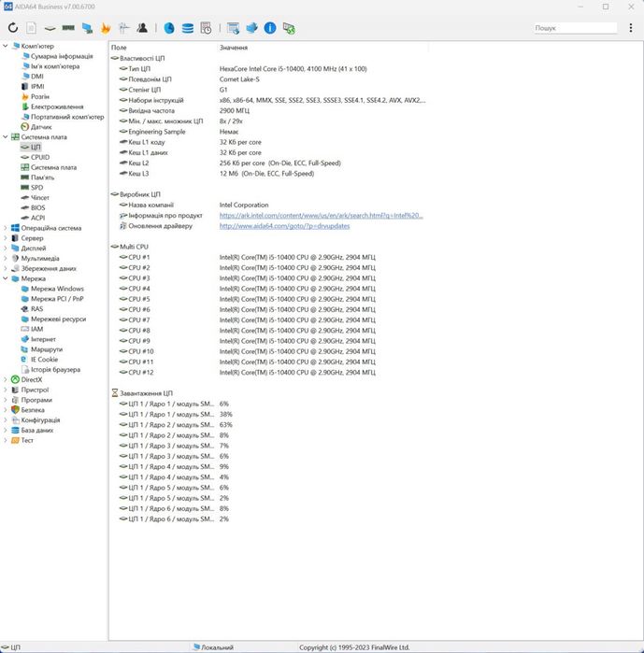Viewport: 644px width, 653px height.
Task: Click the Значення column header
Action: point(234,48)
